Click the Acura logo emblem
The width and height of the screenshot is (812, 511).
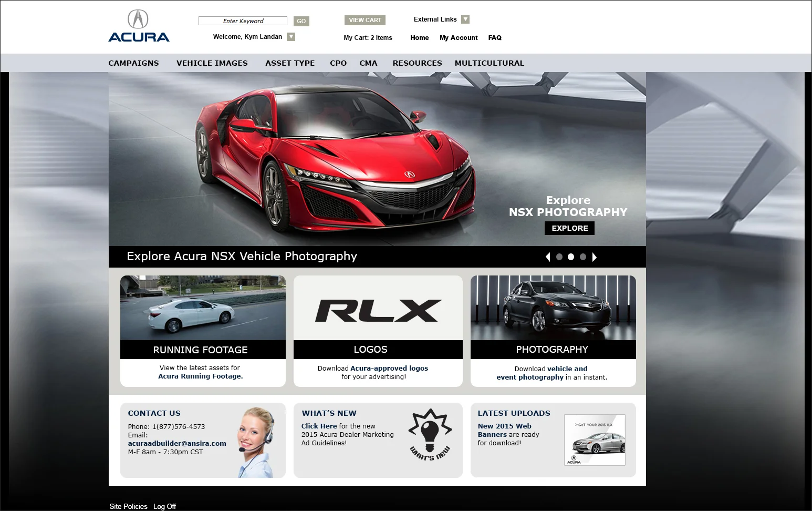tap(138, 18)
